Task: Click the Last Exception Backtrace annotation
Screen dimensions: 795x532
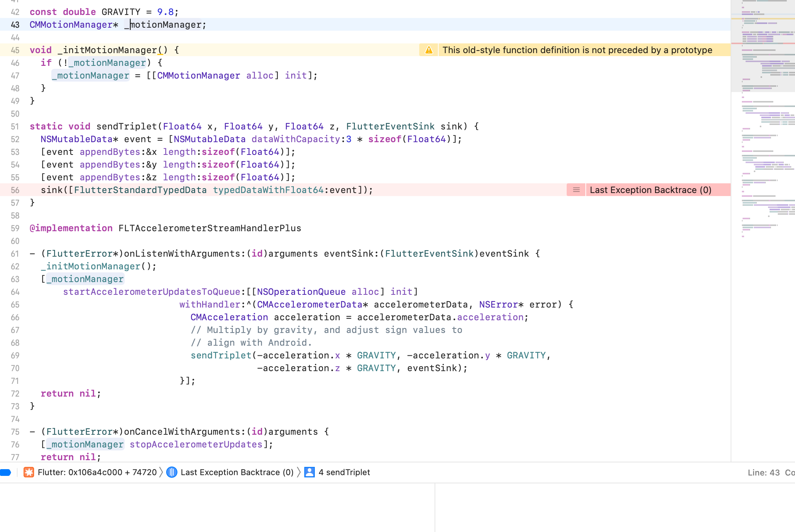Action: [650, 190]
